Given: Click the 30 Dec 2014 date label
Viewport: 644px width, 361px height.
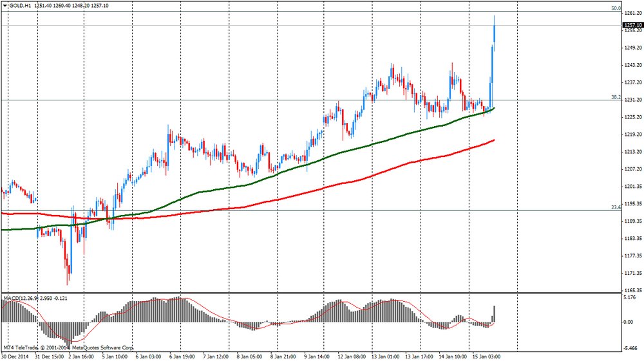Looking at the screenshot, I should point(15,356).
